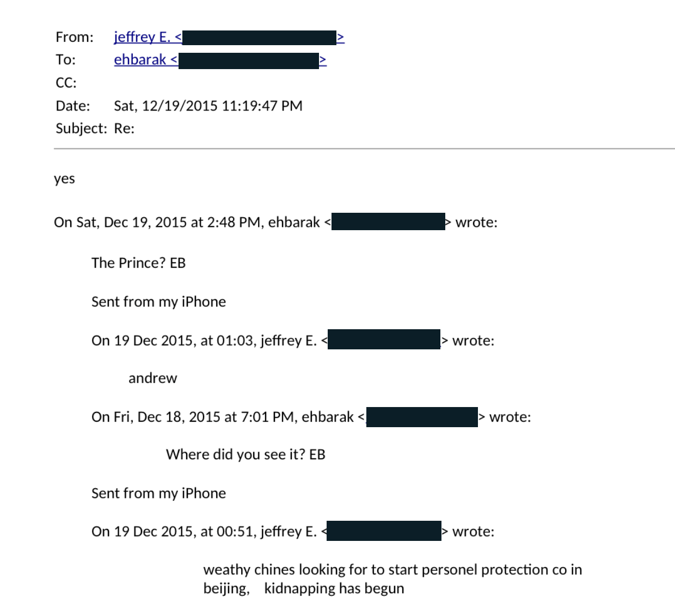Select the redacted recipient address in To field
This screenshot has height=616, width=675.
coord(249,60)
